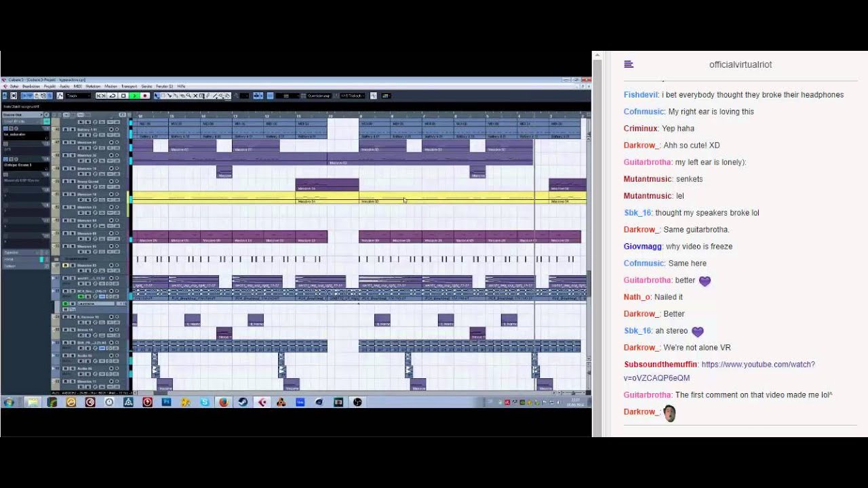868x488 pixels.
Task: Open the 1/16 Triolisch quantize value dropdown
Action: pyautogui.click(x=353, y=96)
